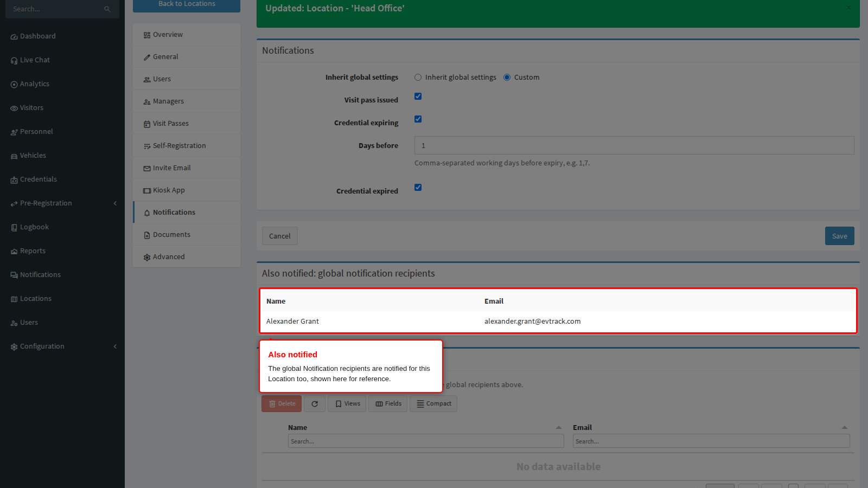Screen dimensions: 868x488
Task: Select the Custom radio option
Action: click(x=507, y=78)
